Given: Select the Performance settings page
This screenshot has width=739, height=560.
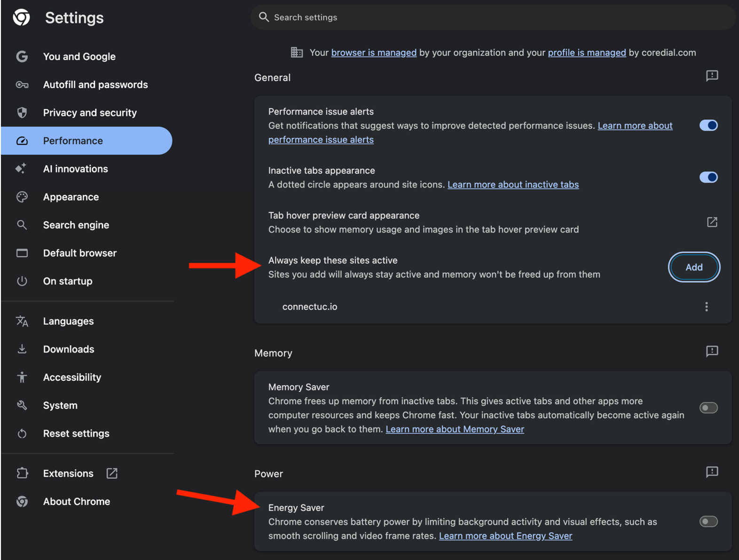Looking at the screenshot, I should (x=87, y=141).
